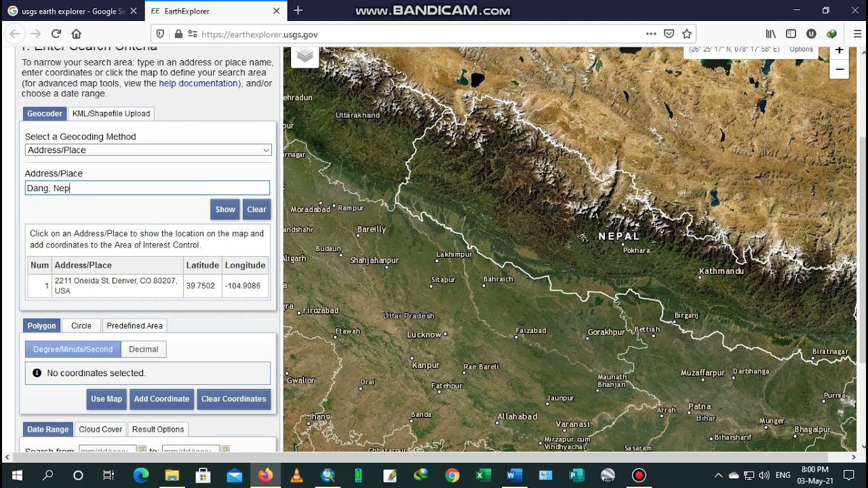Open Windows taskbar search
Image resolution: width=868 pixels, height=488 pixels.
[x=47, y=475]
